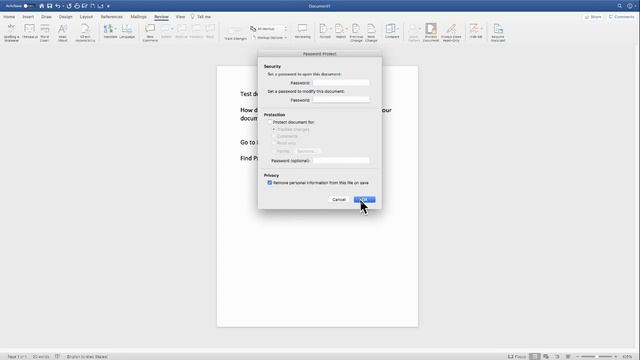Check Protect document for checkbox
The width and height of the screenshot is (640, 360).
click(270, 122)
